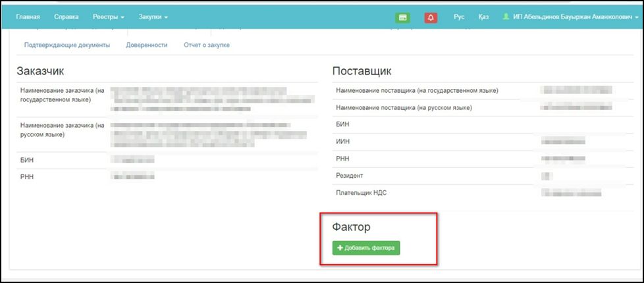Click the Добавить фактора button

366,248
